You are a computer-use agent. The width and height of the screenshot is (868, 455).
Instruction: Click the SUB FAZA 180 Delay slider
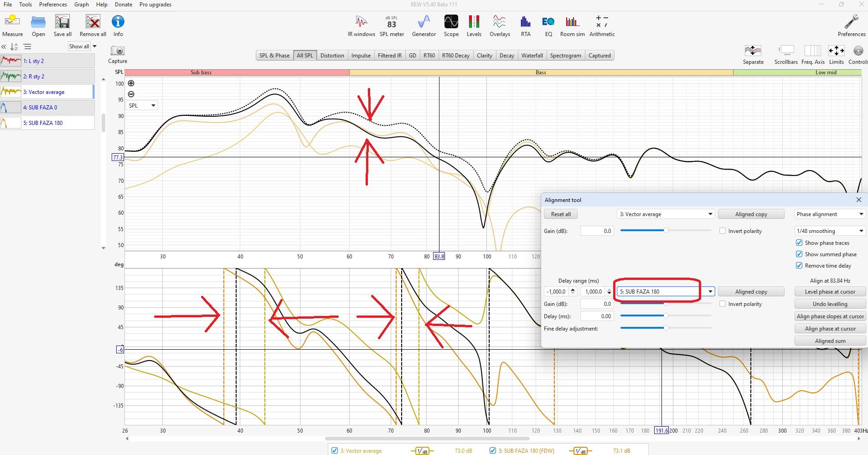(x=666, y=316)
